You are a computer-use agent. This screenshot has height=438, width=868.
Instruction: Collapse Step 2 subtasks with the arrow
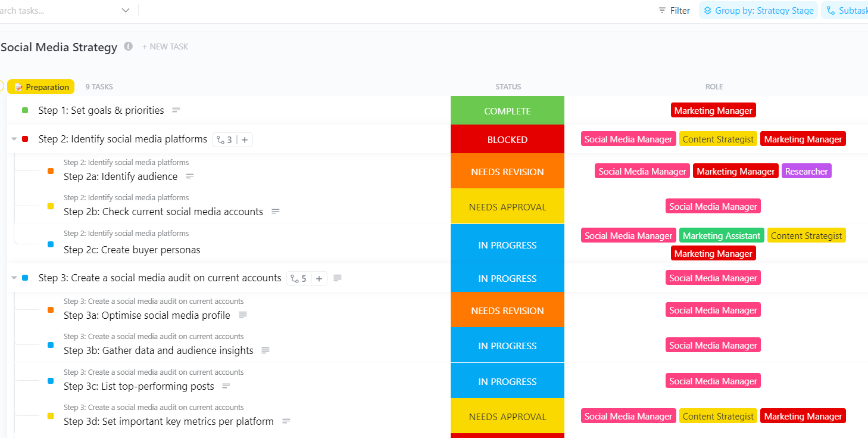(x=14, y=139)
